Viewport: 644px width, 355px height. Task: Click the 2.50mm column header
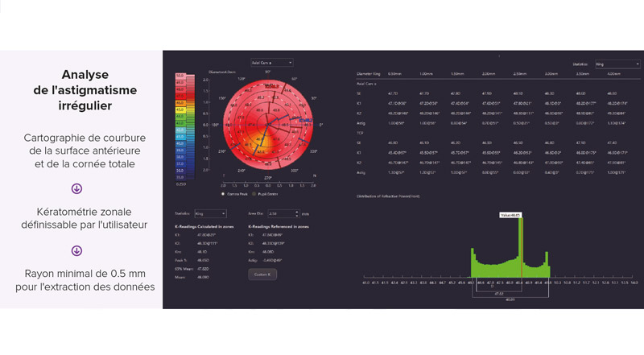pos(519,74)
